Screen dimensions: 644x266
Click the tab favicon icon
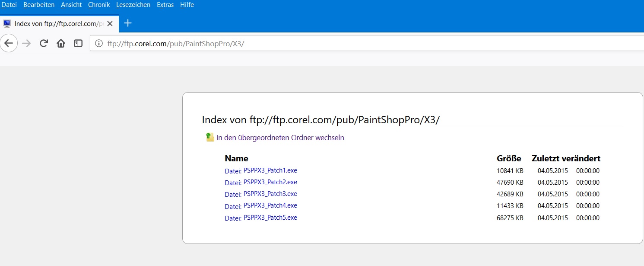point(7,23)
